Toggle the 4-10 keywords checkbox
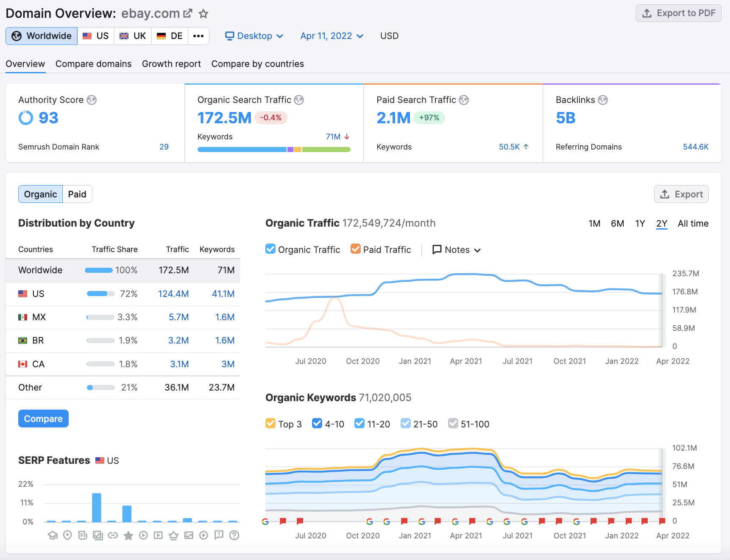The width and height of the screenshot is (730, 560). (x=317, y=424)
